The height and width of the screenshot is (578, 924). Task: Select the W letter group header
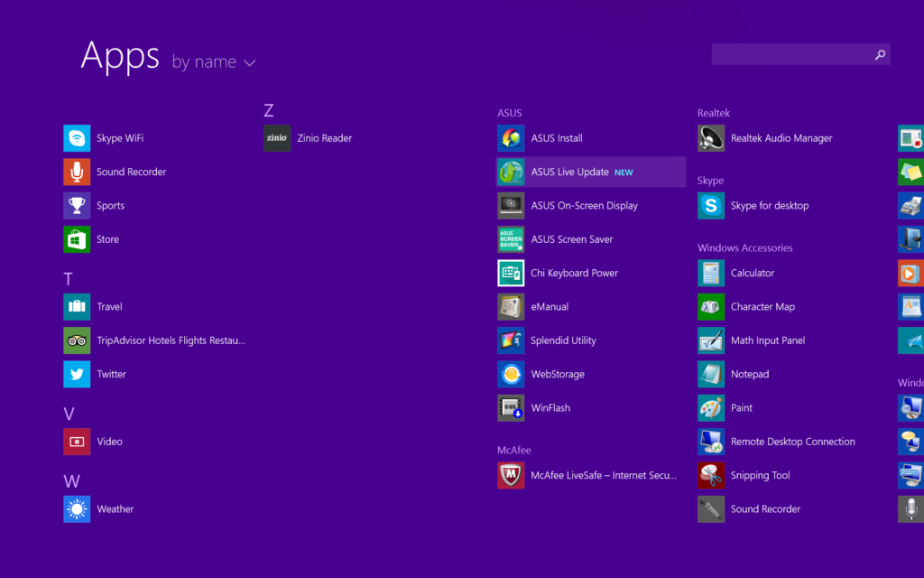point(71,481)
